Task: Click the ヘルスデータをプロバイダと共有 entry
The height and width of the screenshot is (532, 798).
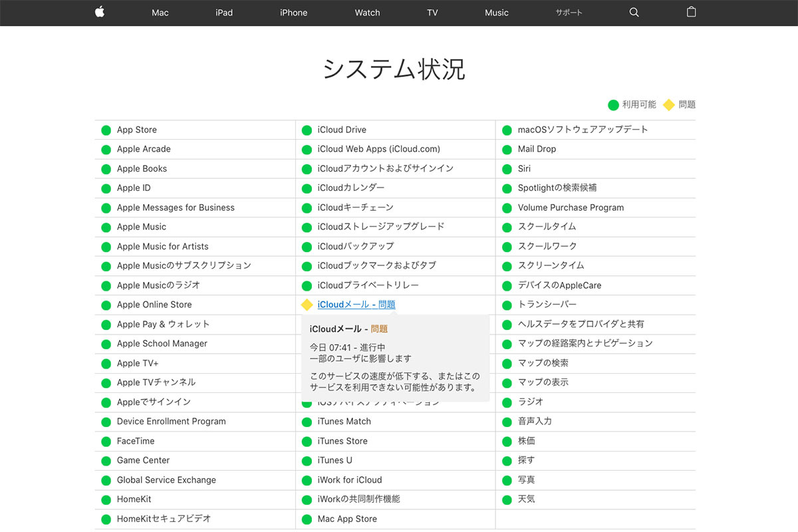Action: pyautogui.click(x=581, y=324)
